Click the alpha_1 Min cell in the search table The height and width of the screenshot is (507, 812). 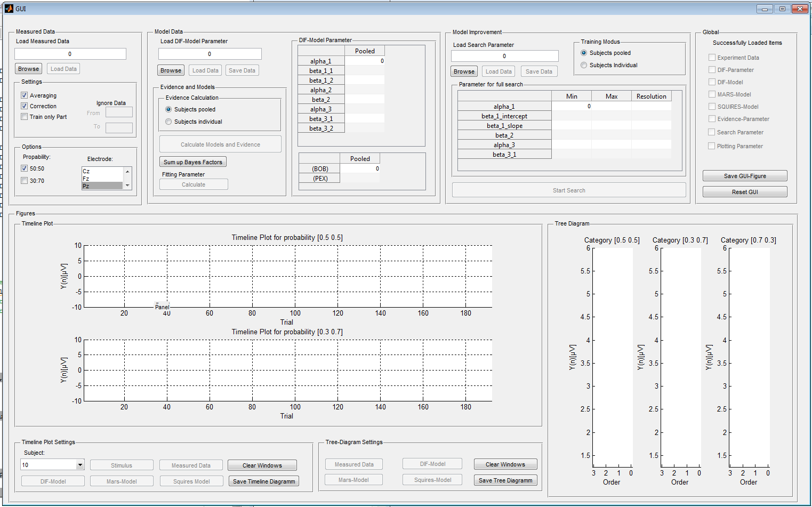[x=571, y=106]
